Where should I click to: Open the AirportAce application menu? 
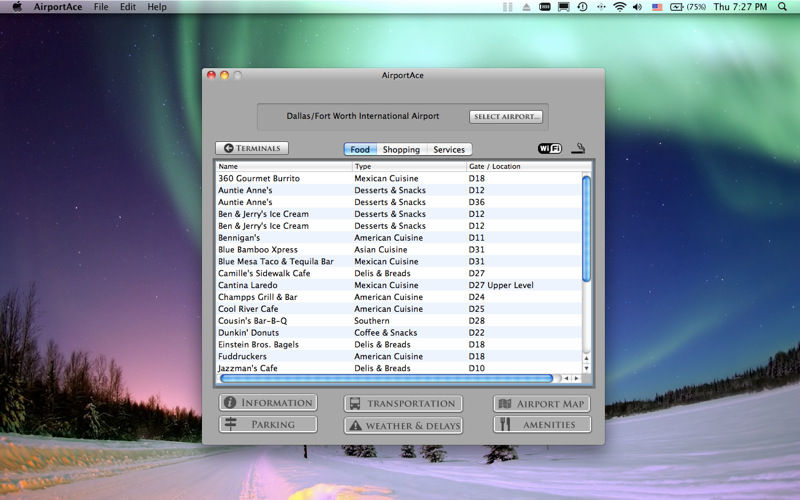click(x=58, y=7)
